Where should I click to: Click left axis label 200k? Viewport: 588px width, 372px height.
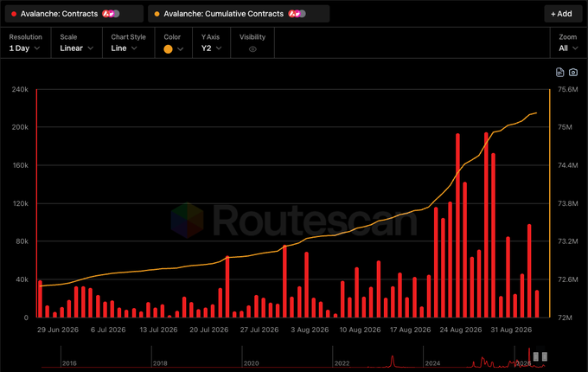click(x=20, y=127)
